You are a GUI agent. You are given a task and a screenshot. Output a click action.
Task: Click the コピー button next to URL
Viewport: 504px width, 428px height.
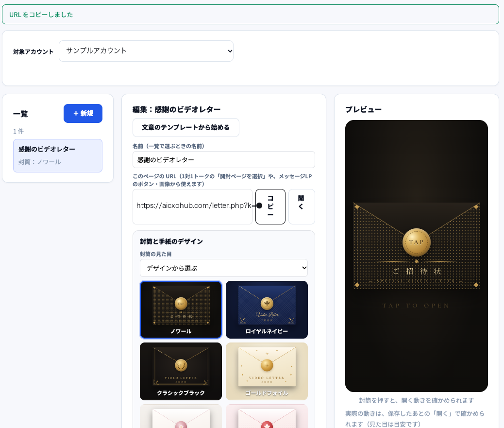point(270,206)
